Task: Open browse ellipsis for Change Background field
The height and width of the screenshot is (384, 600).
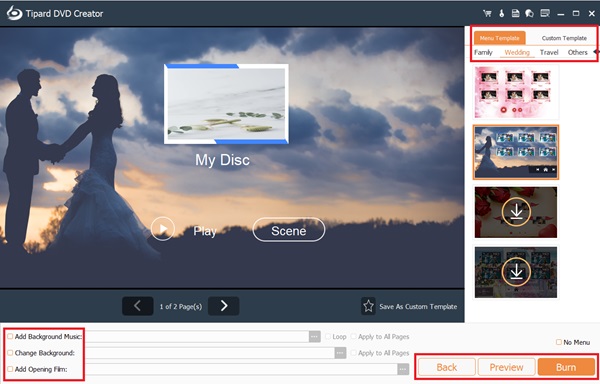Action: coord(340,353)
